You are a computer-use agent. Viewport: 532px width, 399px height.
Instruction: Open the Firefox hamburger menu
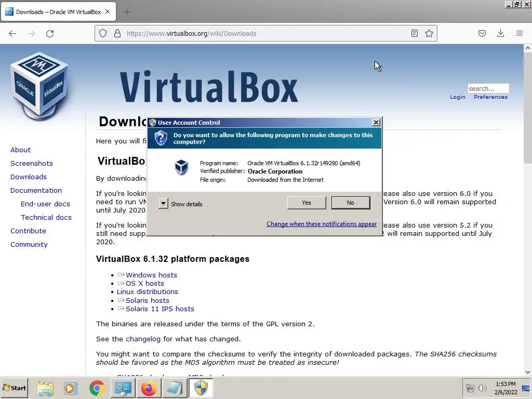pos(520,33)
